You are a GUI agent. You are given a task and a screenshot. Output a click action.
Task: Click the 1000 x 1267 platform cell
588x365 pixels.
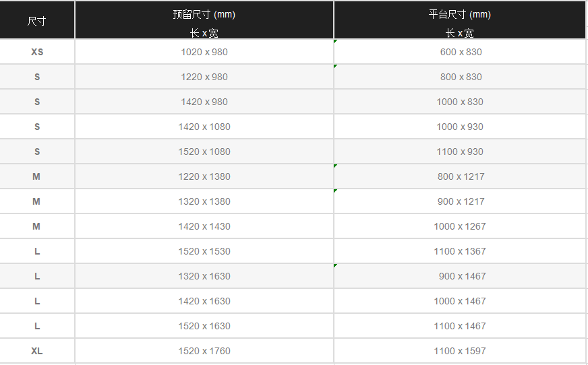coord(460,226)
